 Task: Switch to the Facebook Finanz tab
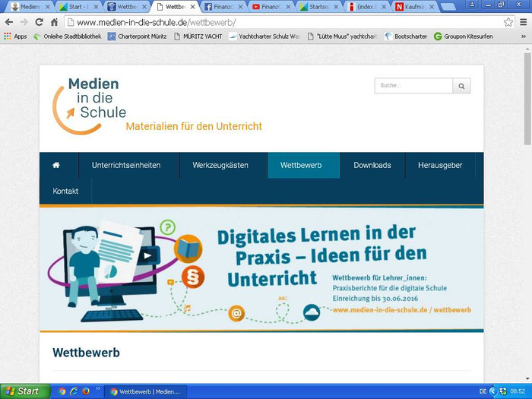pyautogui.click(x=223, y=7)
